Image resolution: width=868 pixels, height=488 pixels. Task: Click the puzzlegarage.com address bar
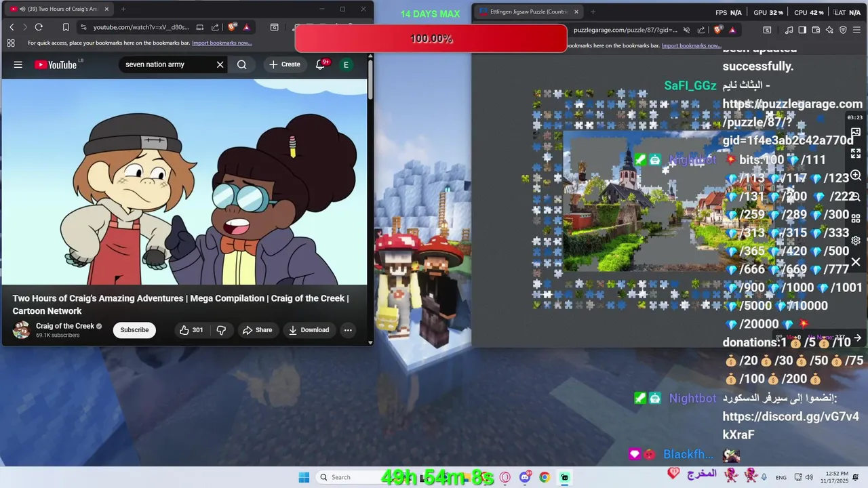click(625, 30)
